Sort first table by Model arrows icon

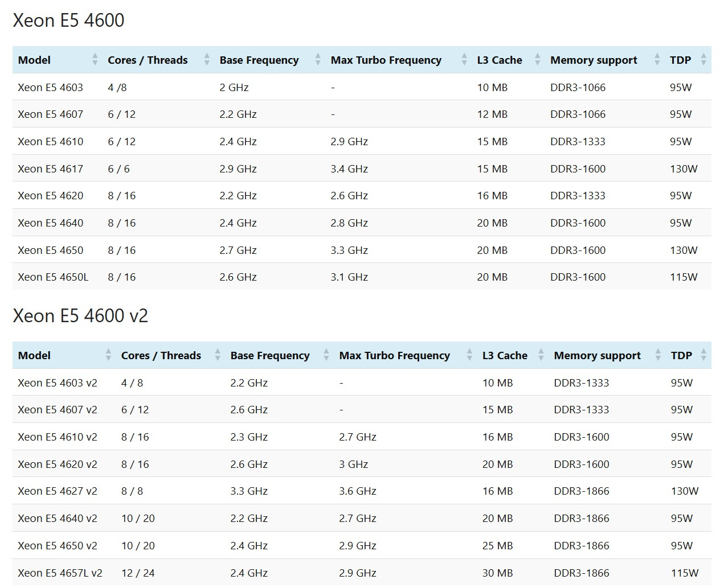coord(95,60)
